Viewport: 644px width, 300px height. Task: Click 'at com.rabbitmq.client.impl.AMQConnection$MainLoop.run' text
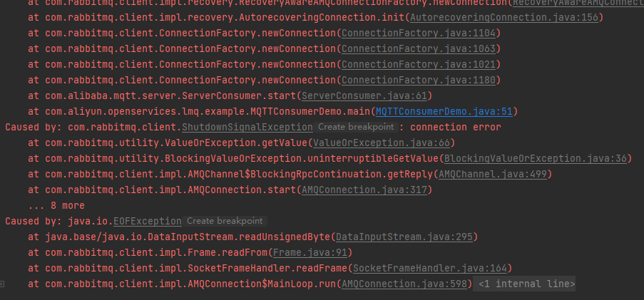(x=182, y=284)
